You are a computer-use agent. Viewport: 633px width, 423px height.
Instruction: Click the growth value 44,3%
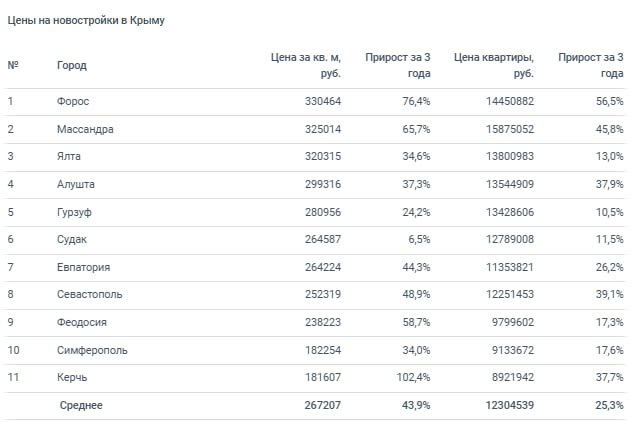(x=417, y=267)
